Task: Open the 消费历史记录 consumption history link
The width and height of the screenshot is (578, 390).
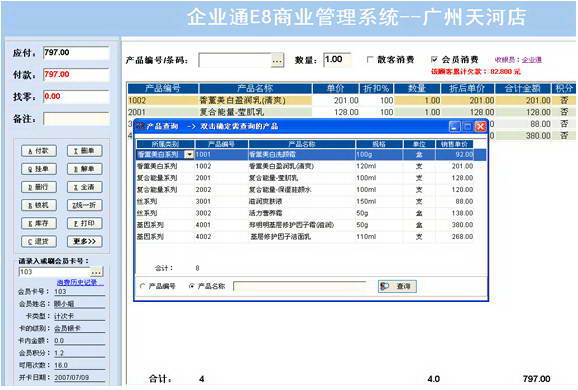Action: tap(80, 283)
